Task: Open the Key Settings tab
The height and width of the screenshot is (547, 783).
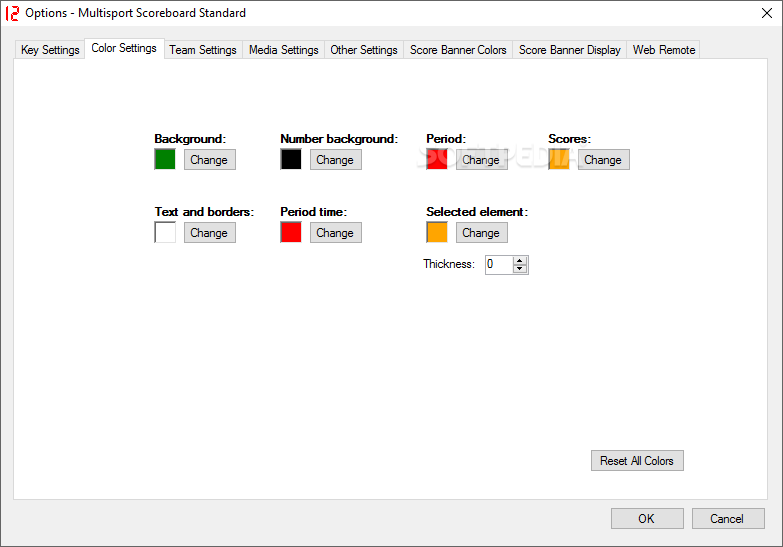Action: pos(49,49)
